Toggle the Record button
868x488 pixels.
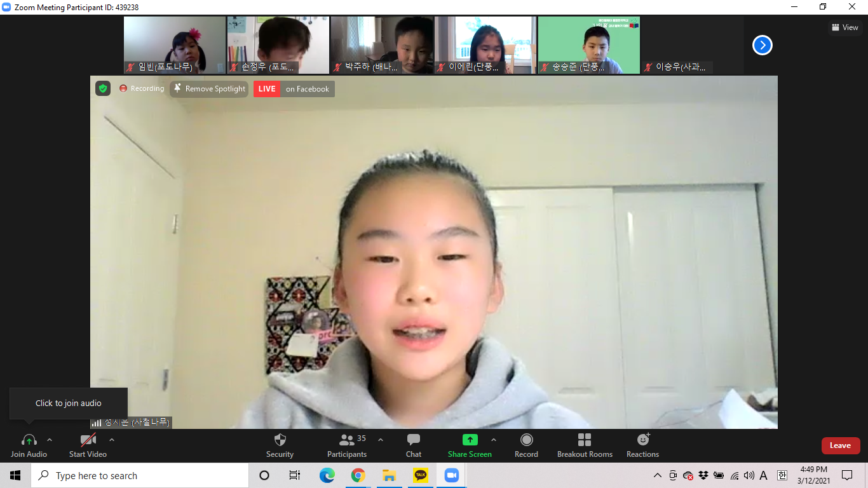[526, 440]
